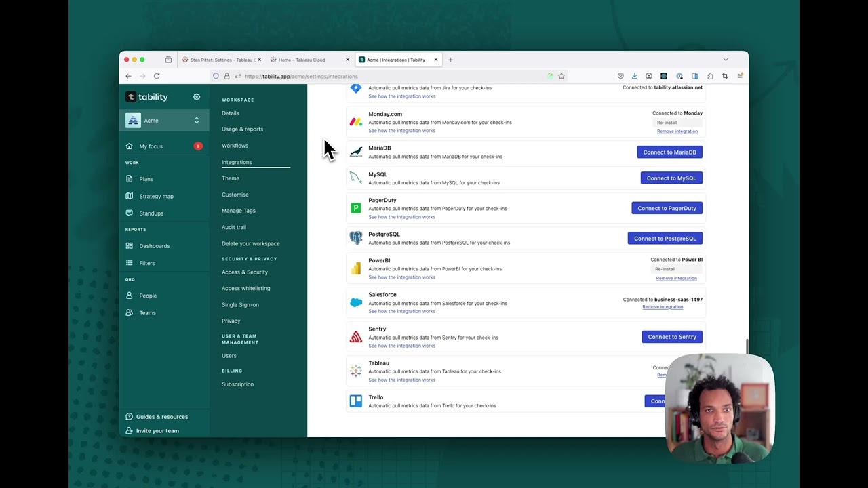Viewport: 868px width, 488px height.
Task: Click the Monday.com integration logo
Action: 356,122
